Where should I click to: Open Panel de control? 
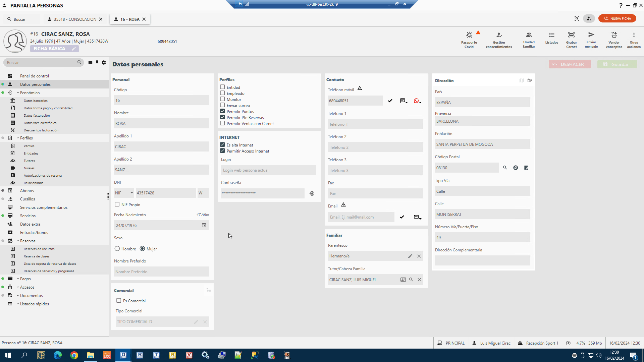(x=35, y=76)
